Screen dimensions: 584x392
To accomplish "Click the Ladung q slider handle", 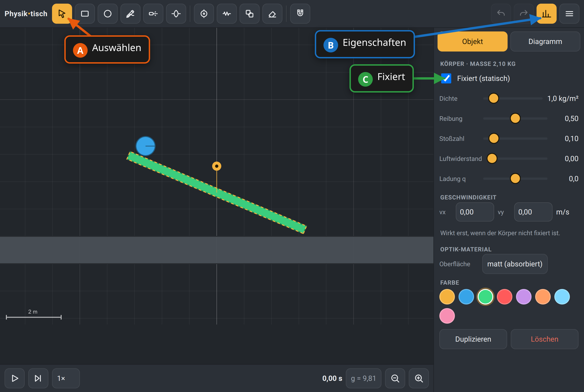I will (x=515, y=178).
